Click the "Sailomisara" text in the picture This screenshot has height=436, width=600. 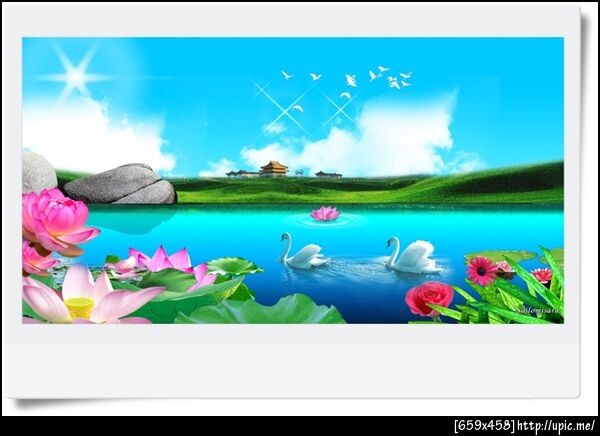[537, 310]
